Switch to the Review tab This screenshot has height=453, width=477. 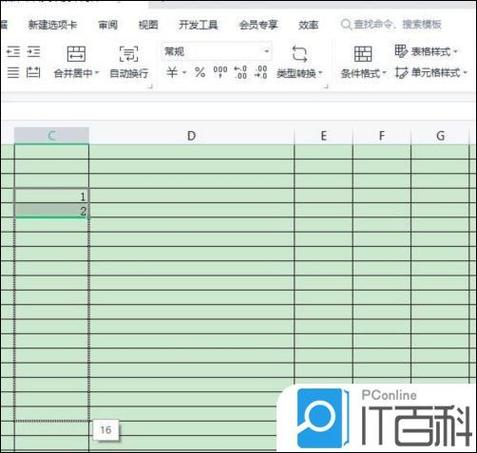108,25
